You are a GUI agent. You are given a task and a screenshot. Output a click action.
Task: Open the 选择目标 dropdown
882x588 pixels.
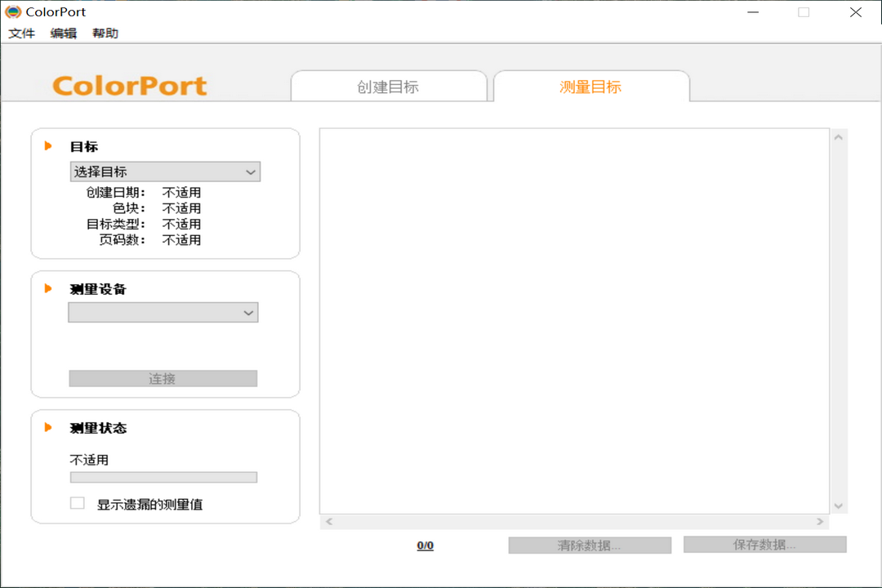tap(165, 171)
